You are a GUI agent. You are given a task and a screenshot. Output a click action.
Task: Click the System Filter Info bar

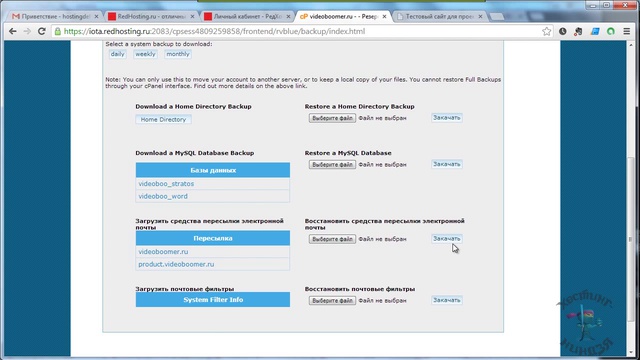pos(213,300)
